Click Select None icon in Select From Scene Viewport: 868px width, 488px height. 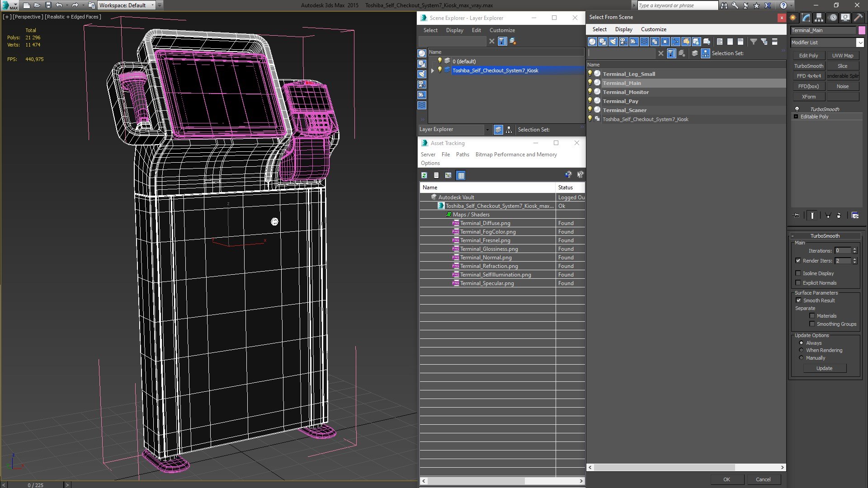[x=730, y=42]
